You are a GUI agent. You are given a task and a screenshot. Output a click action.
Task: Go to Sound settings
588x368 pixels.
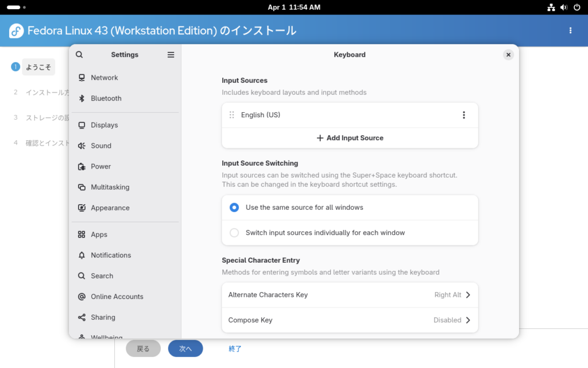100,145
